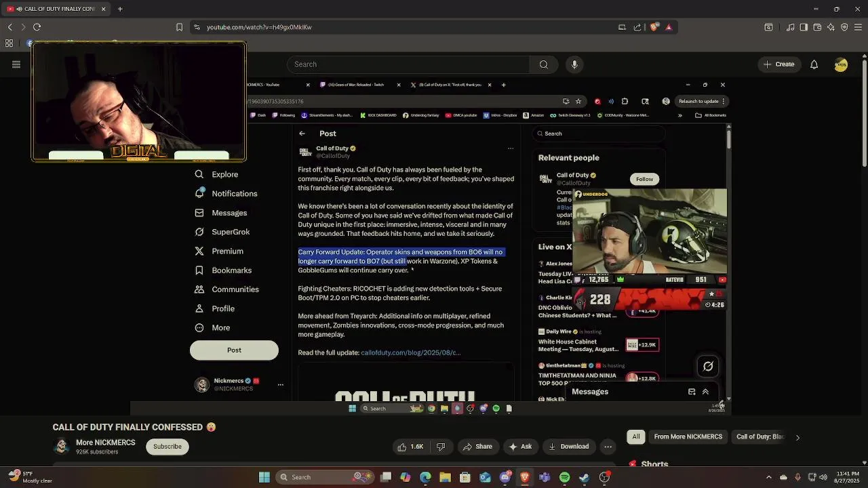Compose new message icon in Messages drawer
This screenshot has height=488, width=868.
click(692, 392)
